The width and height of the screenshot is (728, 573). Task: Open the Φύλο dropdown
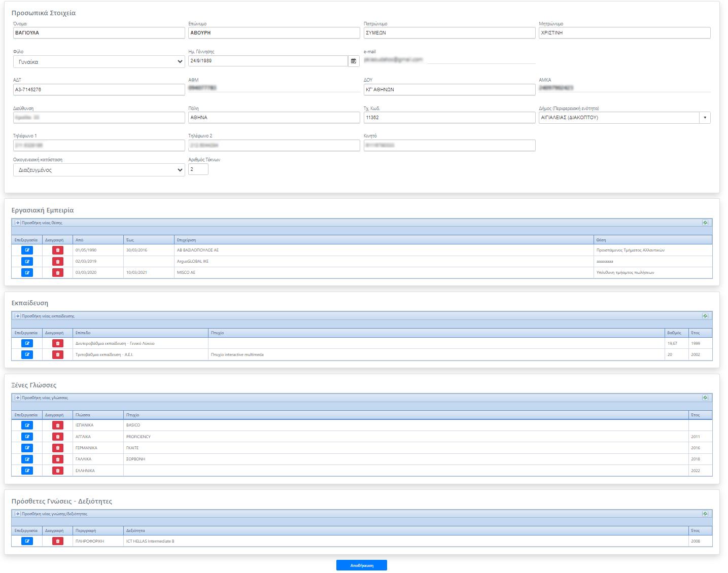(99, 62)
